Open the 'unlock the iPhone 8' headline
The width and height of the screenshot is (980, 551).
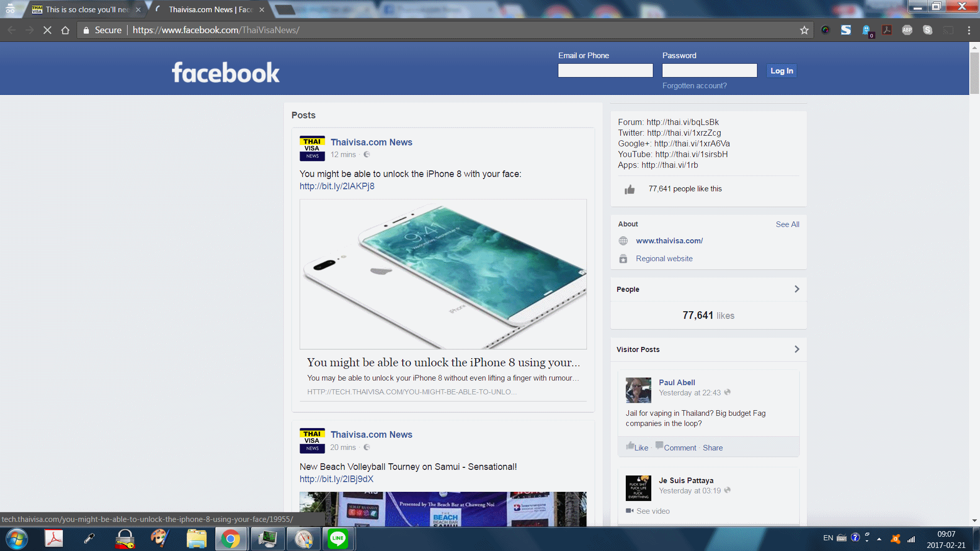pyautogui.click(x=444, y=362)
